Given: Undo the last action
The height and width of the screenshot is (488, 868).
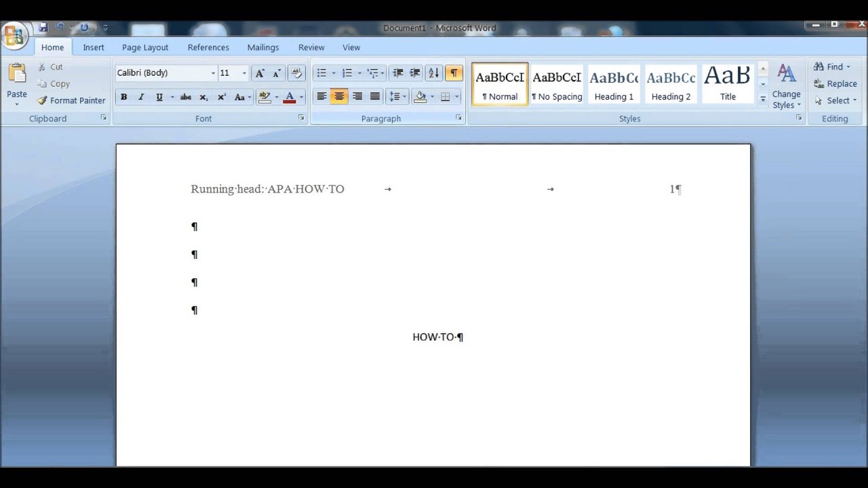Looking at the screenshot, I should click(60, 28).
